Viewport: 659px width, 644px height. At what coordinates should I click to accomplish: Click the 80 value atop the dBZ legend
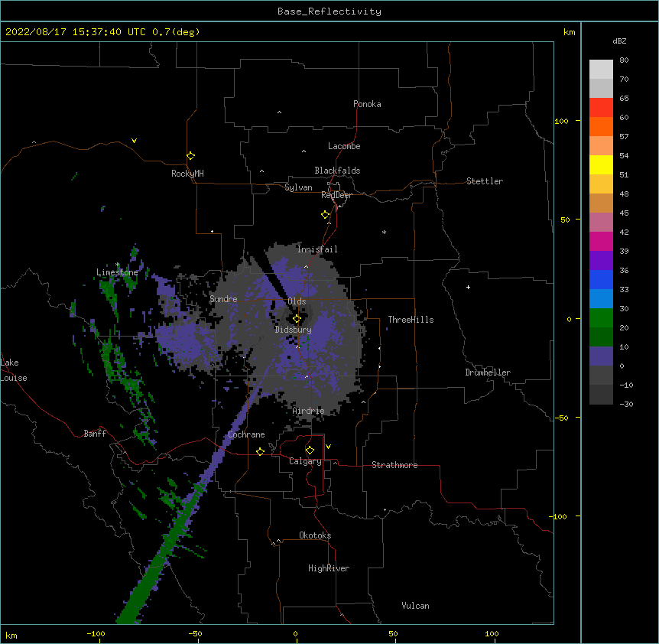[x=624, y=60]
